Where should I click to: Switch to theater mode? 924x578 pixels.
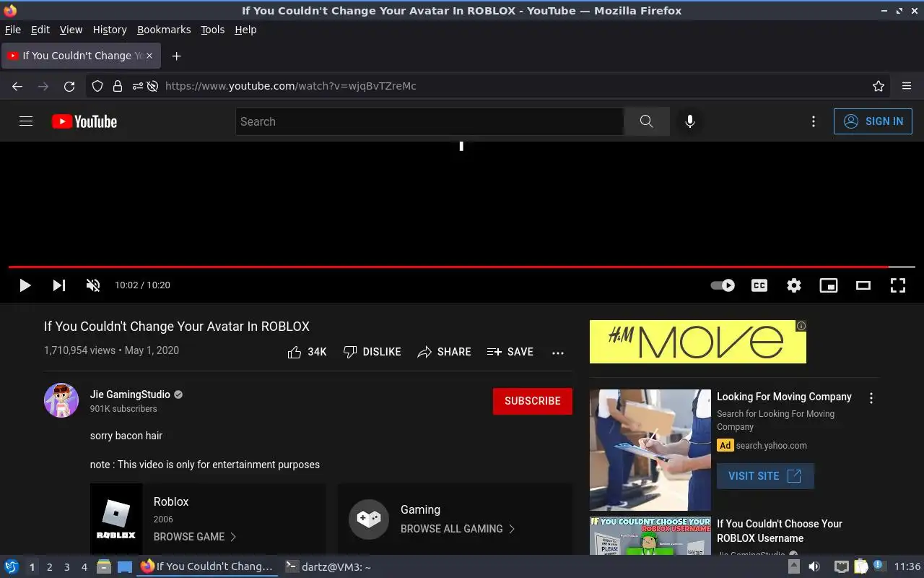863,285
